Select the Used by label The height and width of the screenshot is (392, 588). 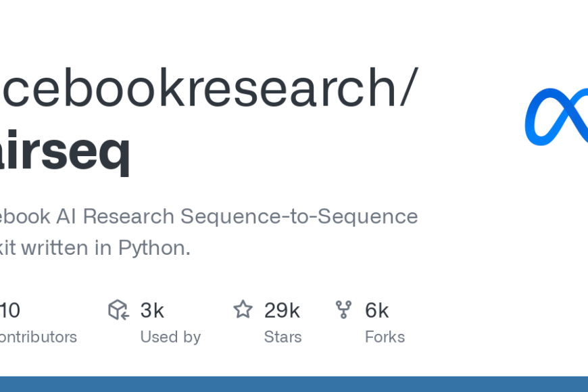170,337
